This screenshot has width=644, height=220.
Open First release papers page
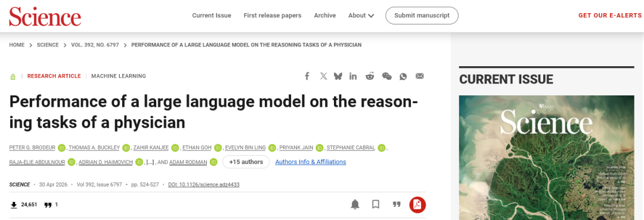tap(273, 16)
